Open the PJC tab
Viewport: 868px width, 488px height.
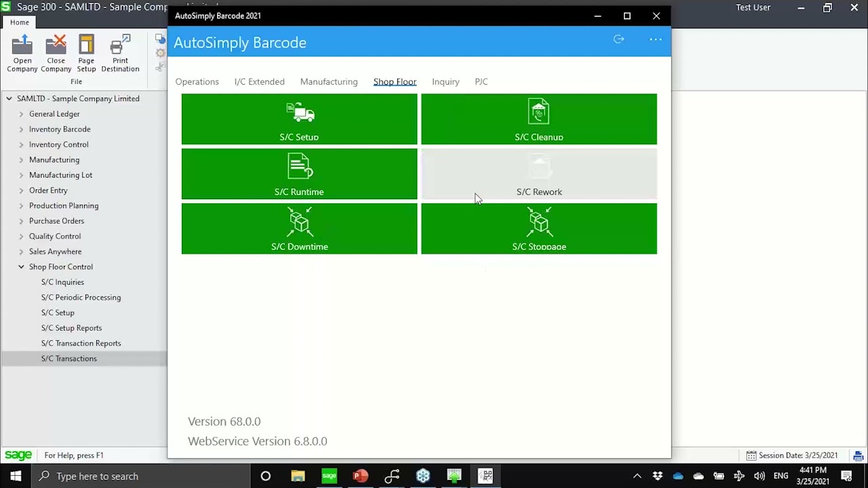click(481, 81)
